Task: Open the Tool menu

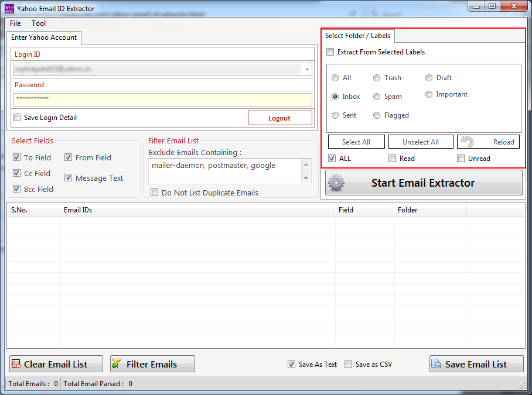Action: click(39, 23)
